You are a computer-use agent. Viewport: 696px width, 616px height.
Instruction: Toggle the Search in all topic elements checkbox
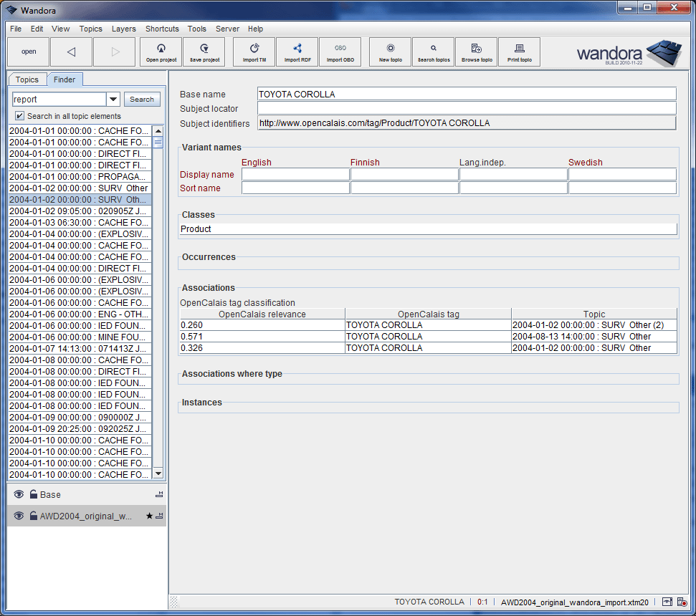(18, 115)
